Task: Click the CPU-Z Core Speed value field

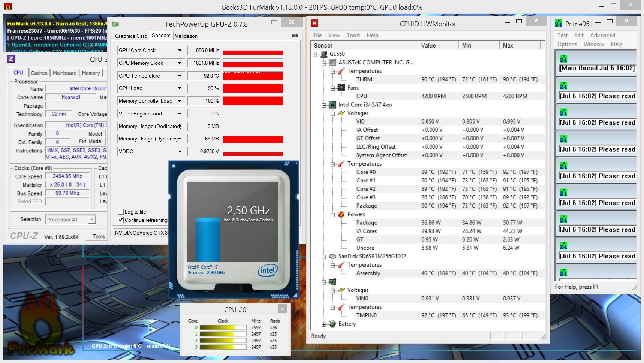Action: [67, 176]
